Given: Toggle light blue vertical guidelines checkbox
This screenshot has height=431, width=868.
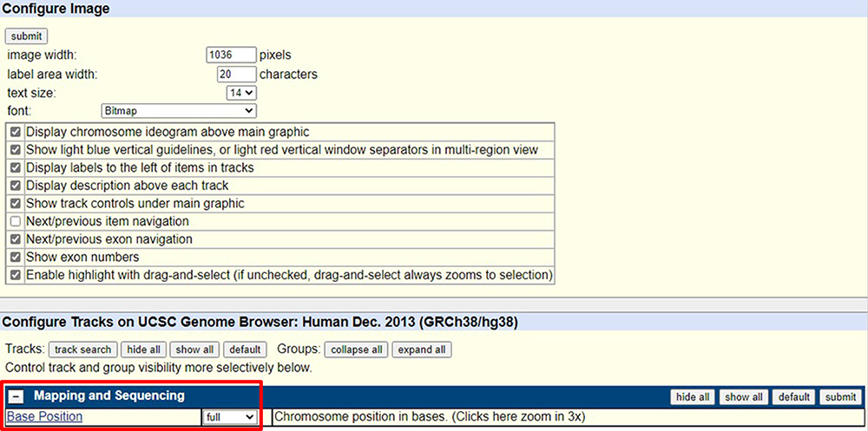Looking at the screenshot, I should point(15,150).
